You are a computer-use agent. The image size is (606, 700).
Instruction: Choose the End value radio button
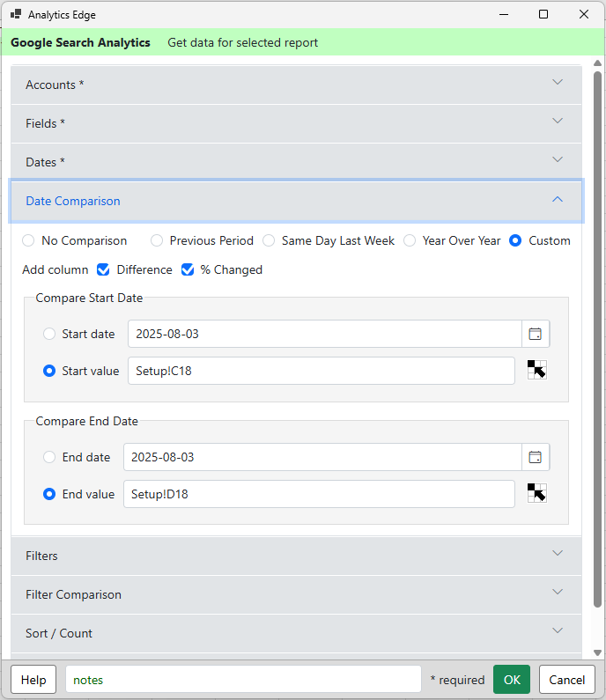tap(49, 494)
